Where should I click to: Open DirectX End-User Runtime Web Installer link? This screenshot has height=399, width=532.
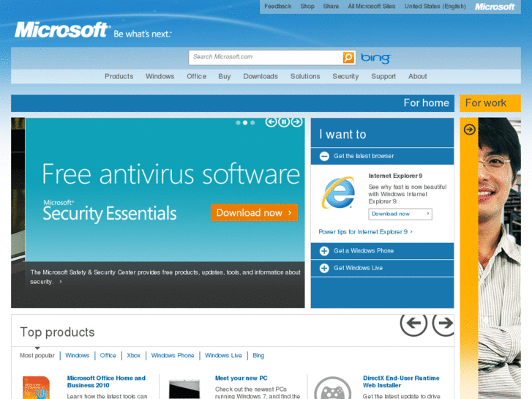[401, 381]
